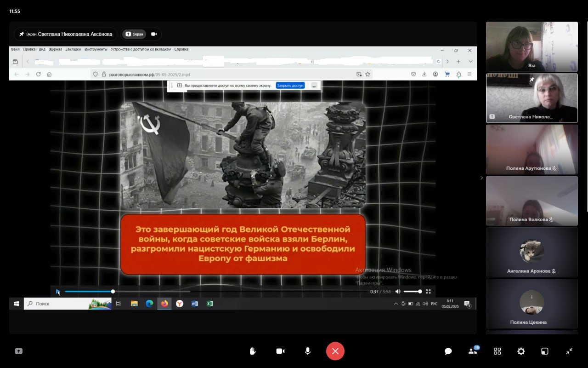Switch the conference grid layout view
Screen dimensions: 588x368
coord(497,351)
